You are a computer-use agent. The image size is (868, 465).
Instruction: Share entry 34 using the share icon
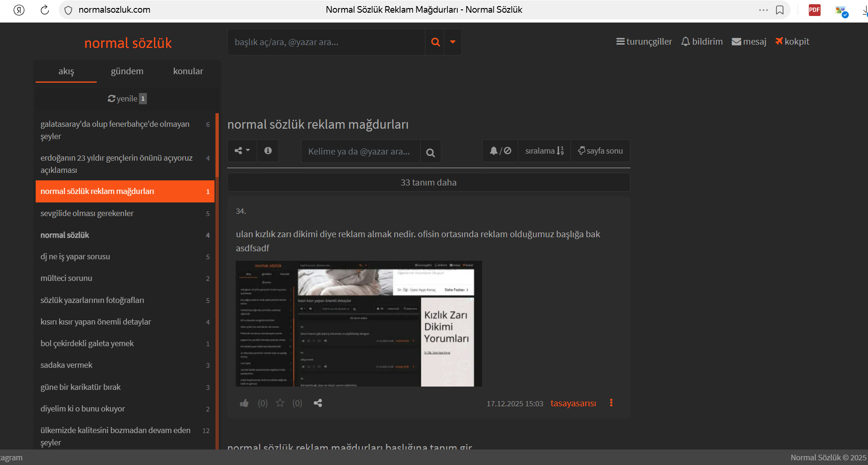coord(318,403)
